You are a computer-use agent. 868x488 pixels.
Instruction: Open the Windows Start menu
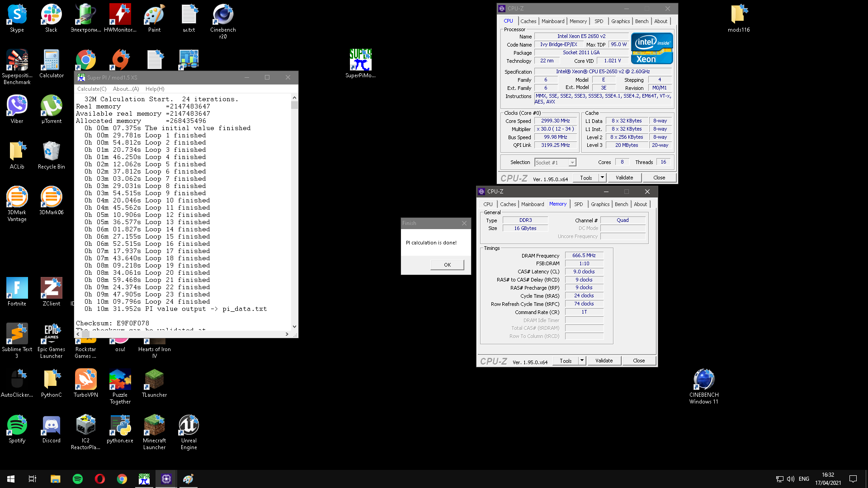point(11,479)
